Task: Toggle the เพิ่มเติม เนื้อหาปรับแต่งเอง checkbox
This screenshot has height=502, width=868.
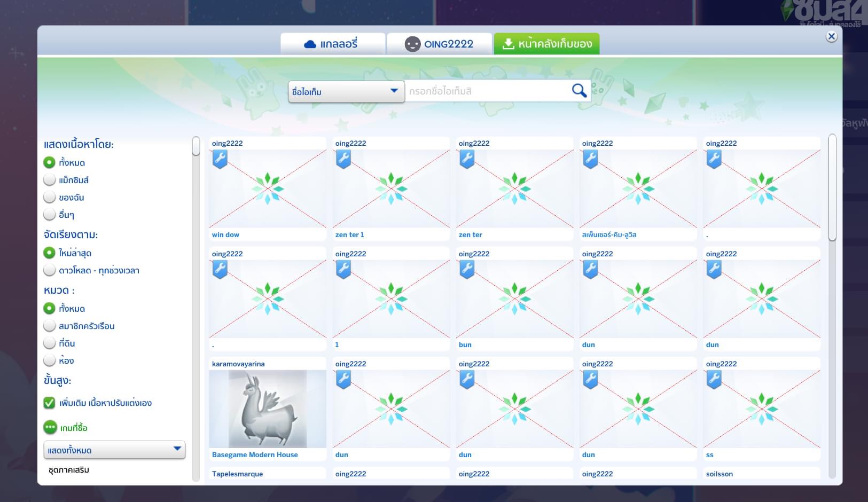Action: (49, 403)
